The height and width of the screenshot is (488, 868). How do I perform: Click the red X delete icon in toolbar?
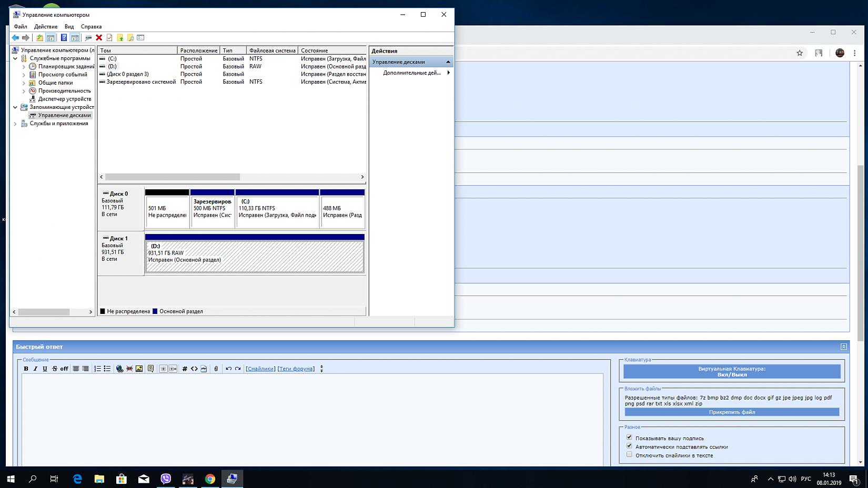[x=99, y=38]
